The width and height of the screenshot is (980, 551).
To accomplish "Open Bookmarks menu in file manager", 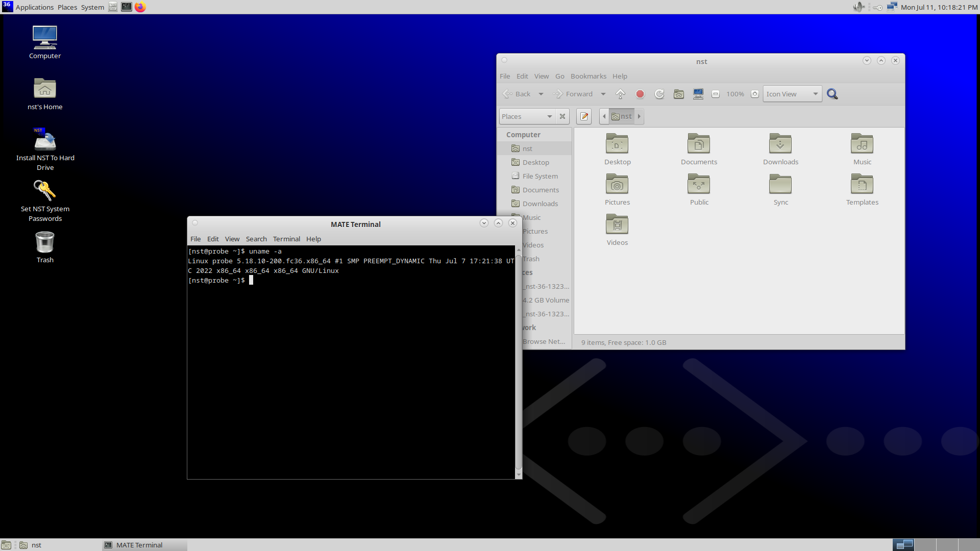I will coord(588,76).
